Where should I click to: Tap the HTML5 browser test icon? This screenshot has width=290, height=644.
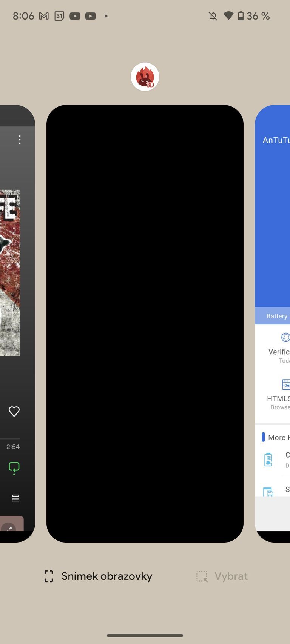pyautogui.click(x=286, y=384)
